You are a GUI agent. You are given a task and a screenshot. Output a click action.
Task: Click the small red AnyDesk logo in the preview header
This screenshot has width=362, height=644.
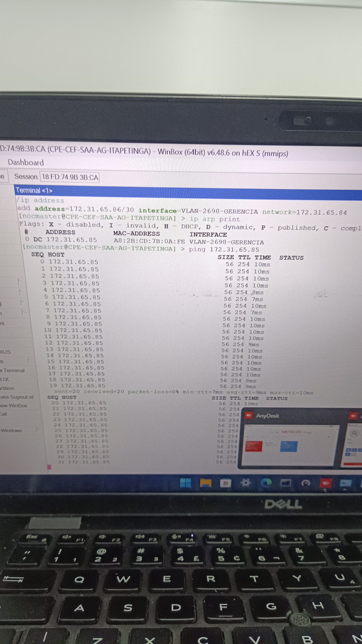tap(248, 416)
